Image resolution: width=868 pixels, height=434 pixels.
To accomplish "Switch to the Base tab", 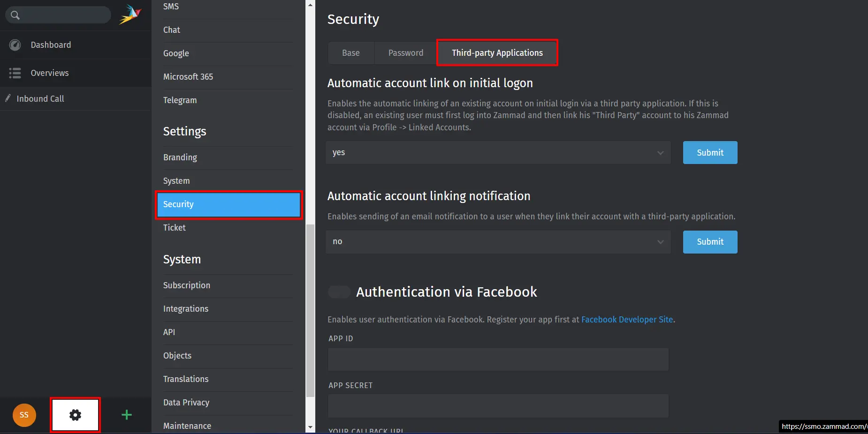I will [350, 52].
